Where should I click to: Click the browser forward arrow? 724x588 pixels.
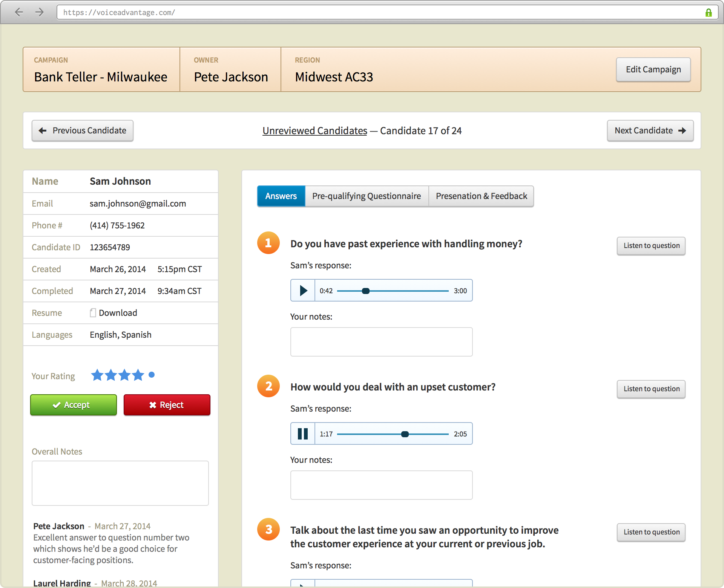[x=39, y=12]
